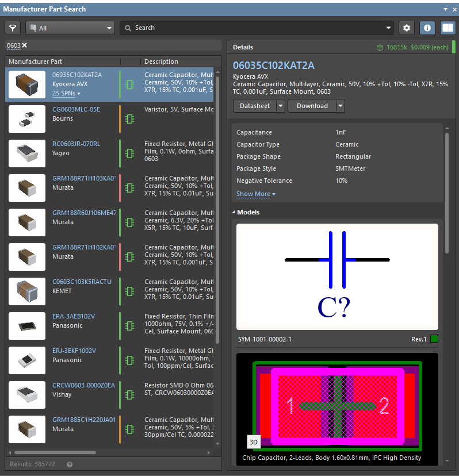The width and height of the screenshot is (459, 476).
Task: Remove the 0603 search filter tag
Action: click(x=25, y=45)
